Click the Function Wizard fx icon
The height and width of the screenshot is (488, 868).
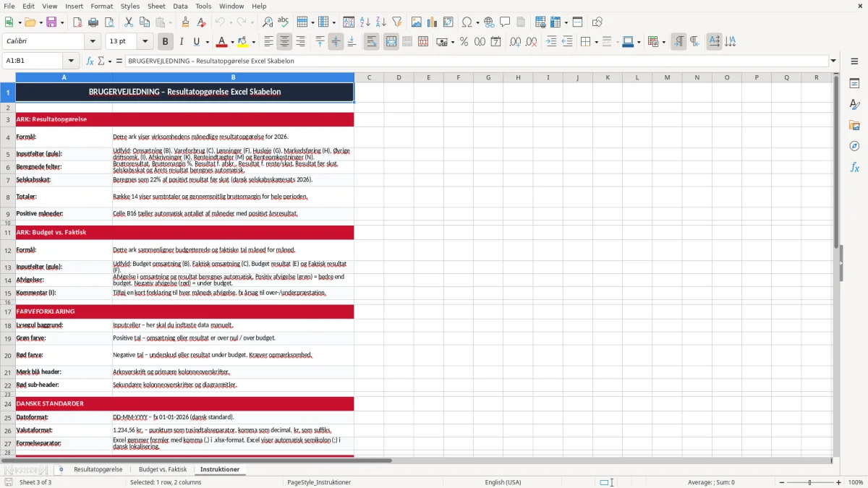click(90, 61)
